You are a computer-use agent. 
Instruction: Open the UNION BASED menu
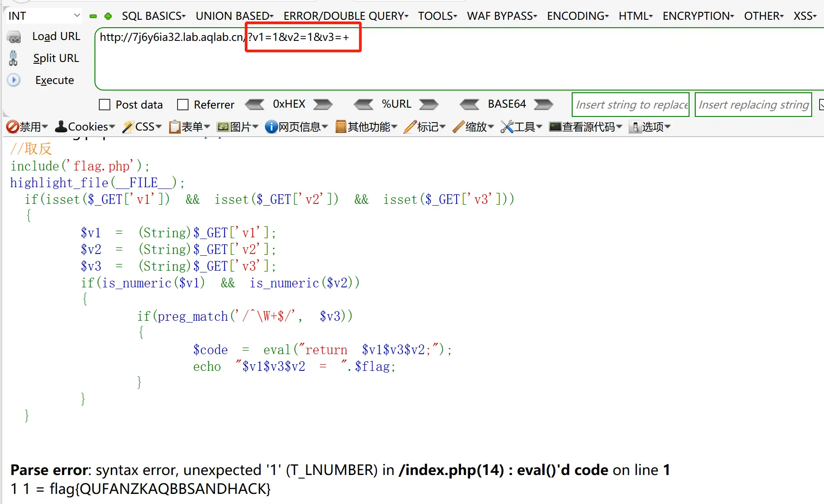point(234,16)
